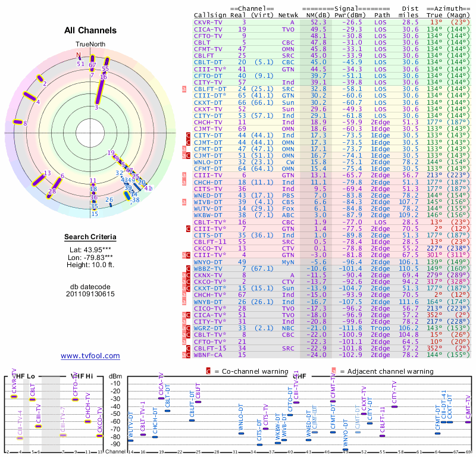Click the pink 'a' icon in the adjacent-channel legend
This screenshot has width=476, height=457.
pyautogui.click(x=334, y=371)
